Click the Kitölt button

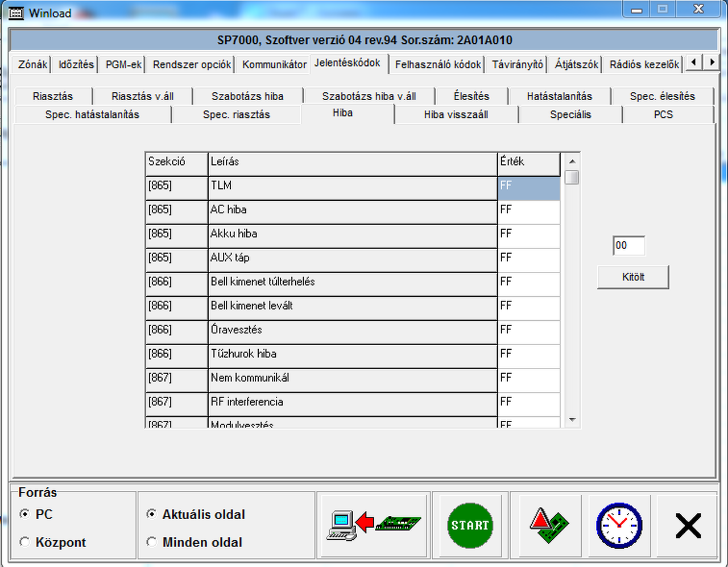point(633,277)
